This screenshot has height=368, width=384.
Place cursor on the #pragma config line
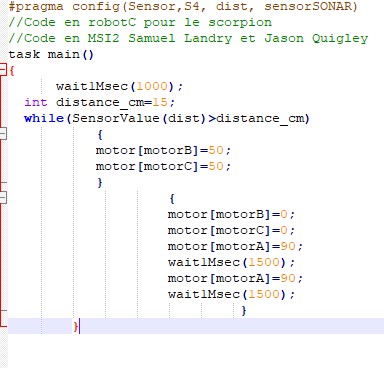point(183,6)
